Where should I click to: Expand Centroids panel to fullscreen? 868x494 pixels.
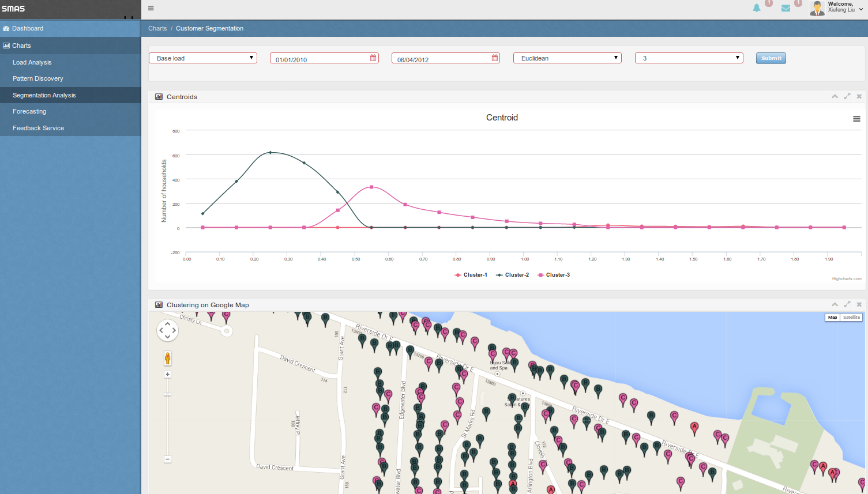click(x=847, y=96)
